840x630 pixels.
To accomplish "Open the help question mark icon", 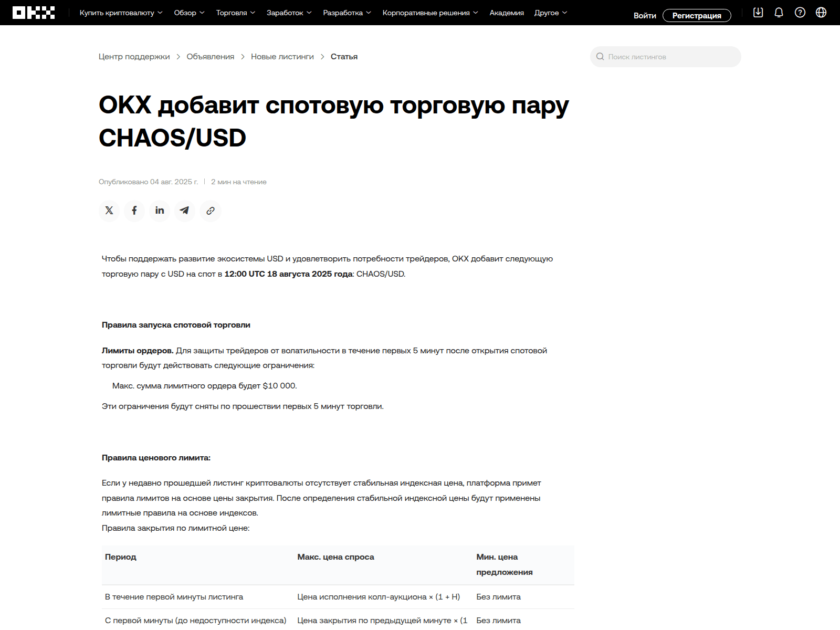I will click(800, 13).
